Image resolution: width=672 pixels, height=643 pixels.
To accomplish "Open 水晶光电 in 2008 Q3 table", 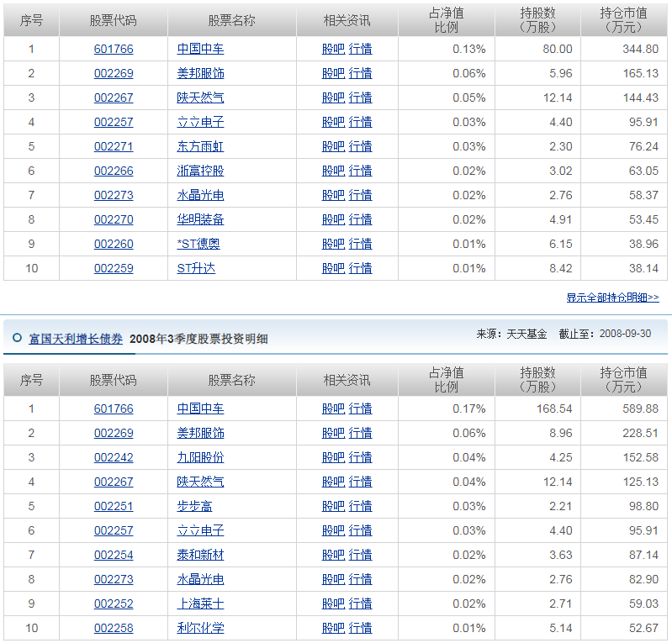I will pyautogui.click(x=200, y=580).
